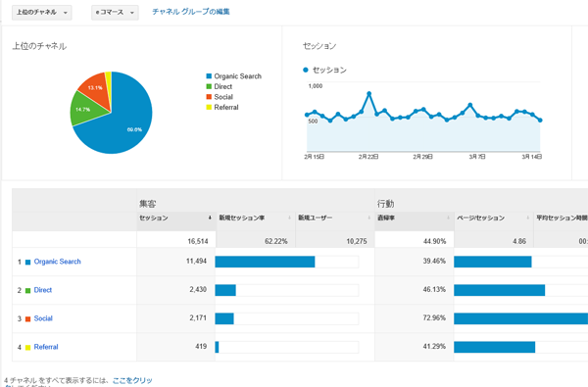Click the orange Social legend swatch

(x=209, y=97)
